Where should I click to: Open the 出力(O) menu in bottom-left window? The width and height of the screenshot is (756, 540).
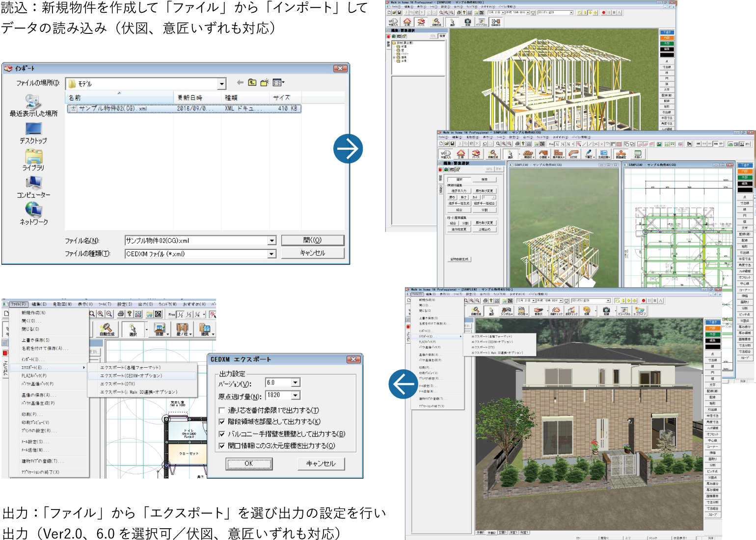tap(145, 304)
